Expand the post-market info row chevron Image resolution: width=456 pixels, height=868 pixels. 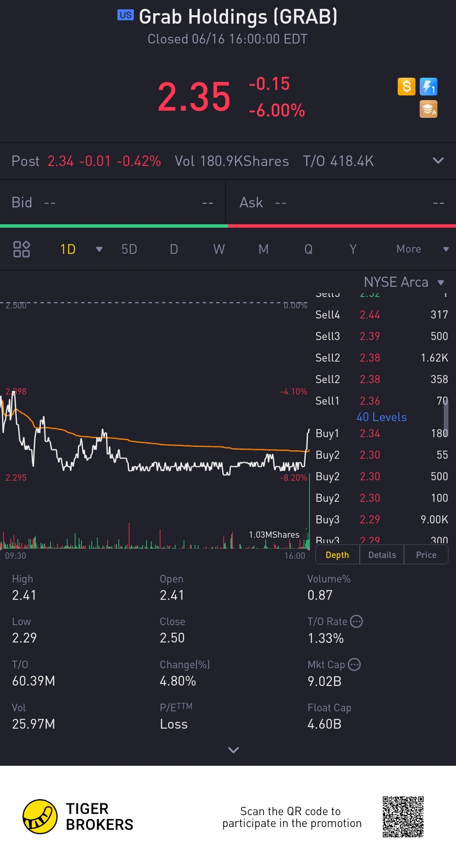tap(438, 161)
